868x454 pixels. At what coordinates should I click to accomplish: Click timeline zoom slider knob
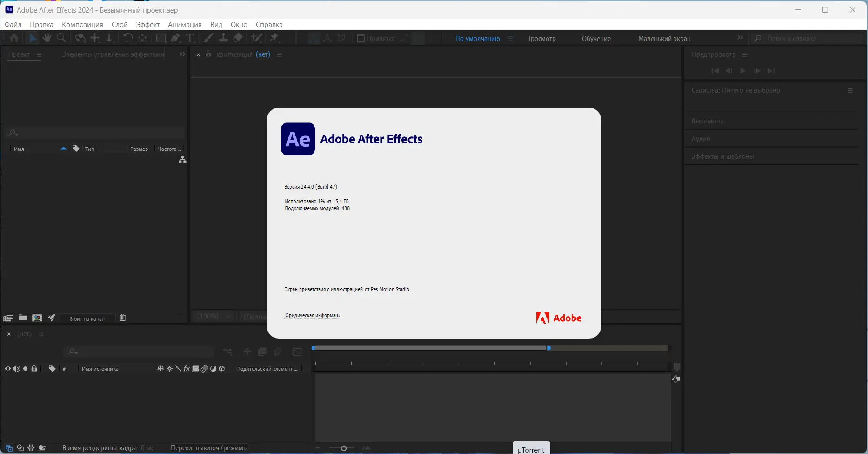tap(344, 448)
